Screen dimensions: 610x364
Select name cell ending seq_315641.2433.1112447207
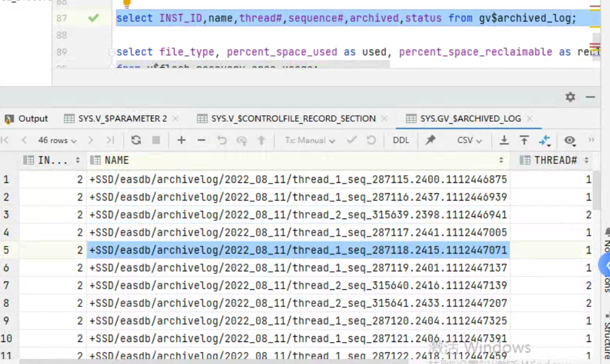click(x=298, y=303)
